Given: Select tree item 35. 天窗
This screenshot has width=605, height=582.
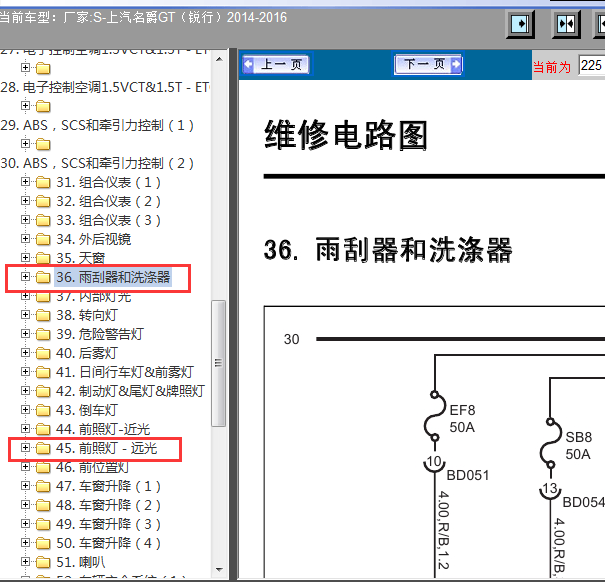Looking at the screenshot, I should point(81,258).
